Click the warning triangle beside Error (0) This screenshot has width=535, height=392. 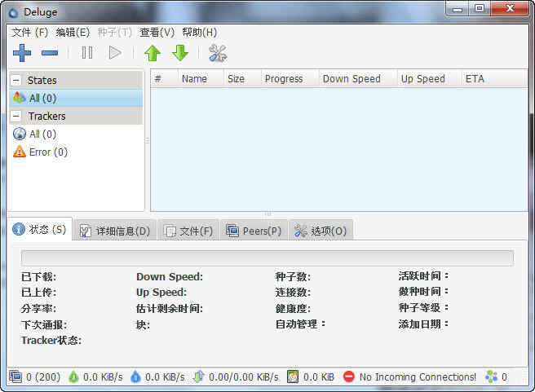(x=20, y=152)
